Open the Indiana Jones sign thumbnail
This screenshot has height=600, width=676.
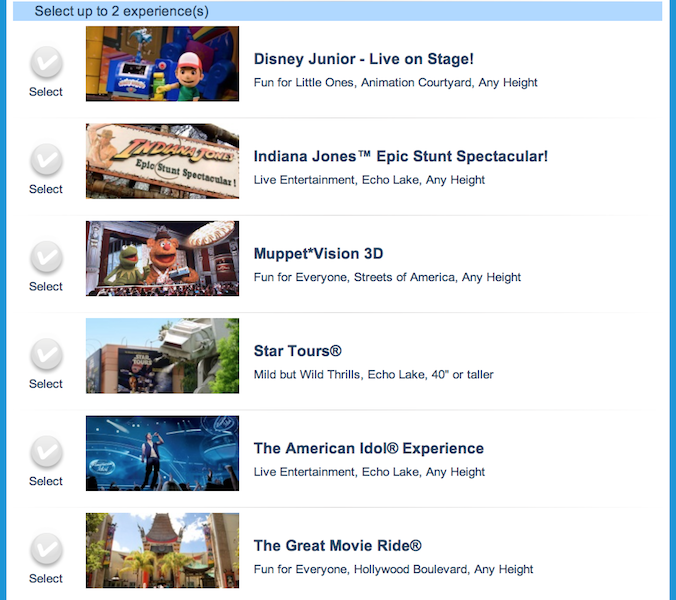pos(162,161)
